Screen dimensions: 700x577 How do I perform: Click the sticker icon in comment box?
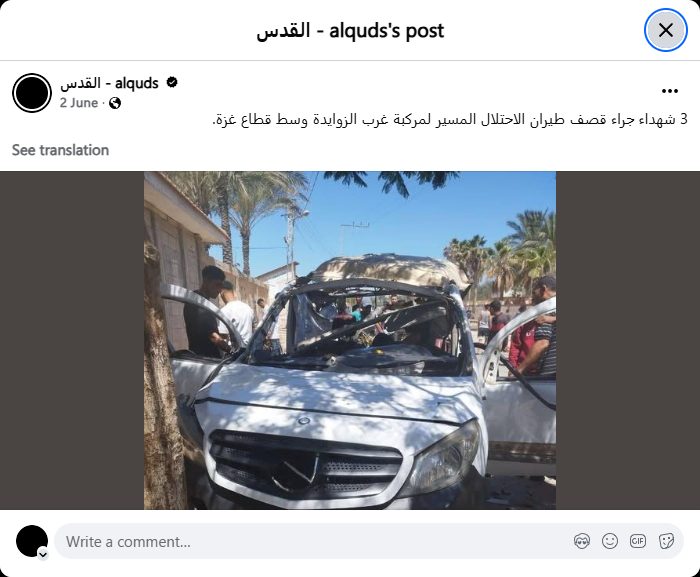666,541
